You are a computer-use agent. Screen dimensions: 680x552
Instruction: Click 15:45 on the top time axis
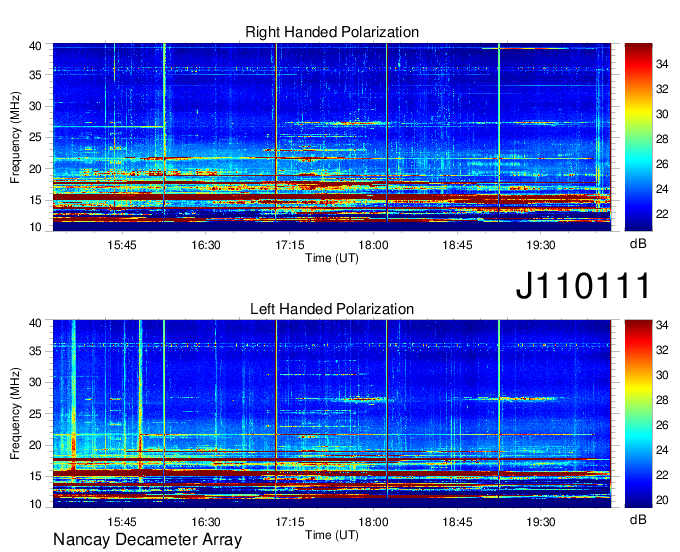pos(122,245)
